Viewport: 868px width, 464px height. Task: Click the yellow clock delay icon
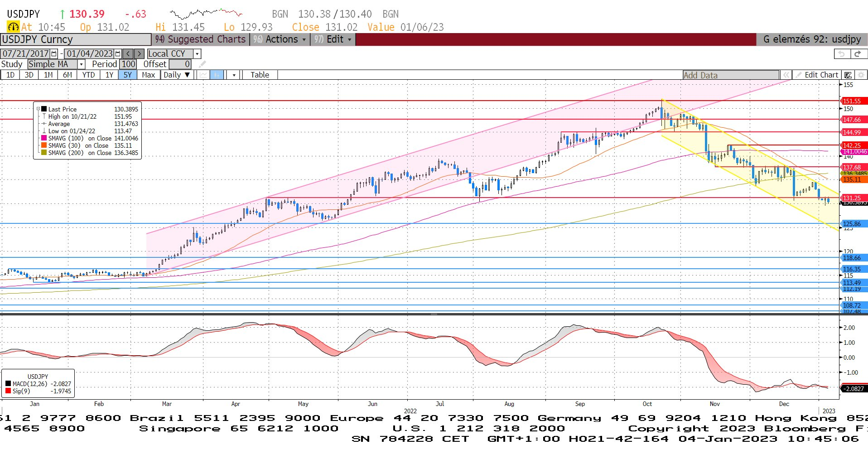click(13, 27)
